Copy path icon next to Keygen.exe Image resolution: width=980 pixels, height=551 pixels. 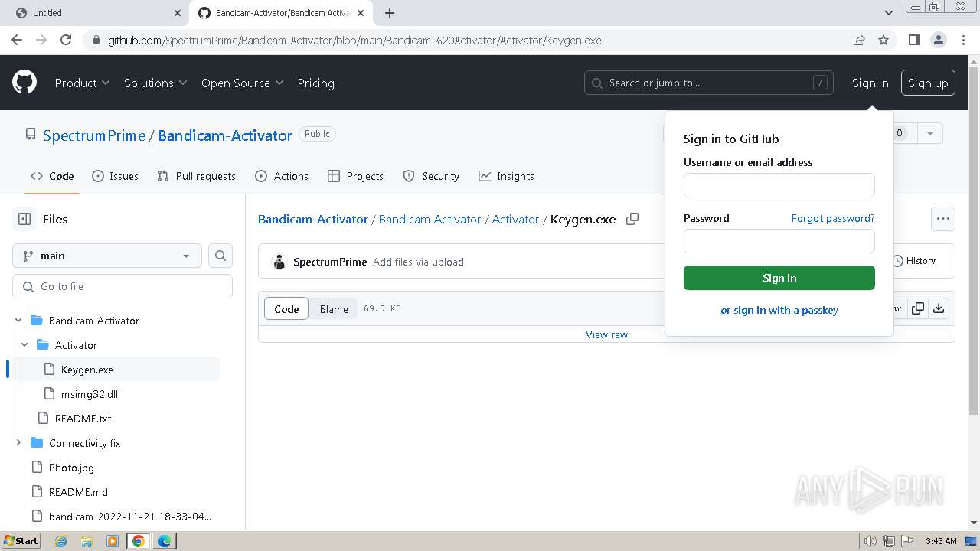[632, 219]
